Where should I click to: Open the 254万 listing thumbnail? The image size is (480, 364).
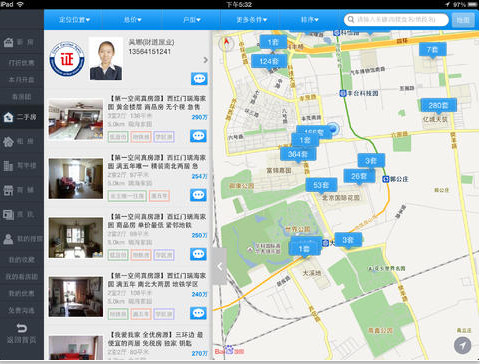pos(76,179)
